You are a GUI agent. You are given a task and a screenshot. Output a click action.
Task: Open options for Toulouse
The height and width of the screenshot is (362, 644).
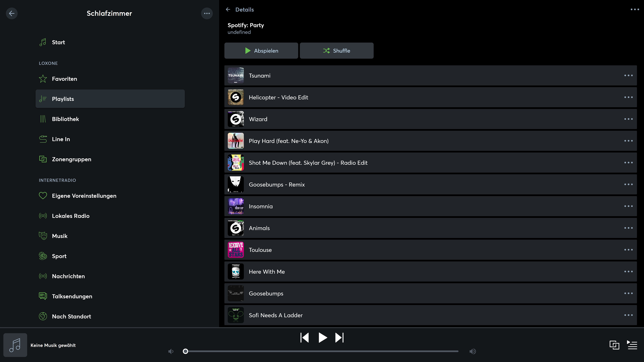tap(628, 250)
